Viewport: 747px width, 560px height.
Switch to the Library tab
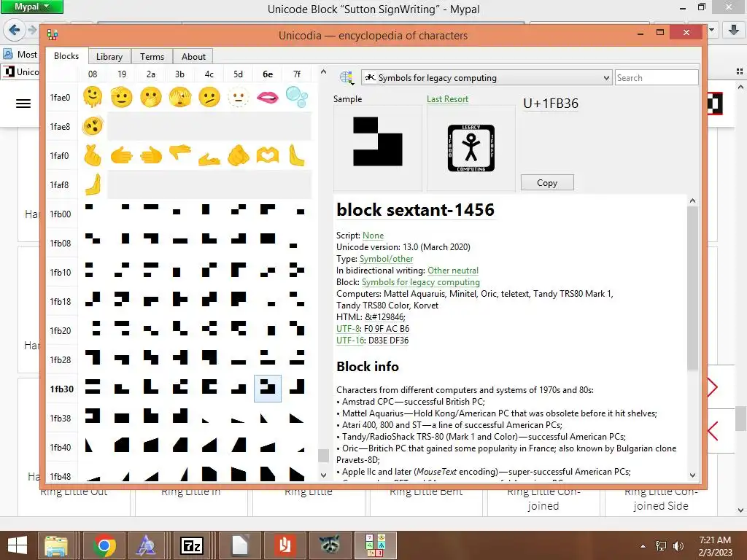[x=109, y=56]
